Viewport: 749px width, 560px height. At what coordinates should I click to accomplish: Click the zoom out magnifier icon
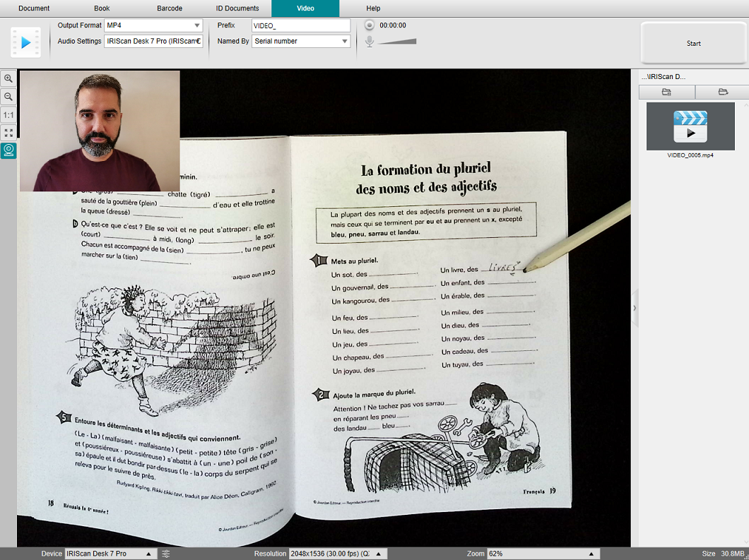8,97
